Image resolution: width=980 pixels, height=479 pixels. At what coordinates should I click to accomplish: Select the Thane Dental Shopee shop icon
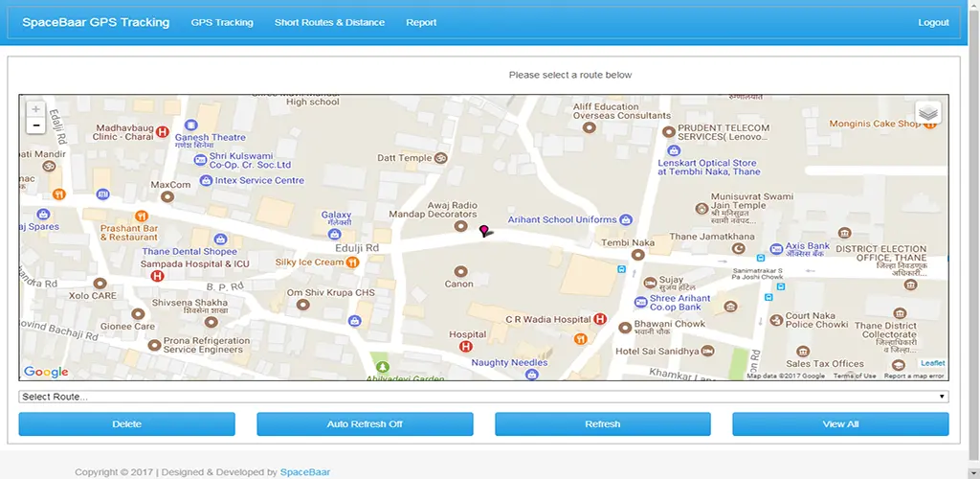coord(220,239)
